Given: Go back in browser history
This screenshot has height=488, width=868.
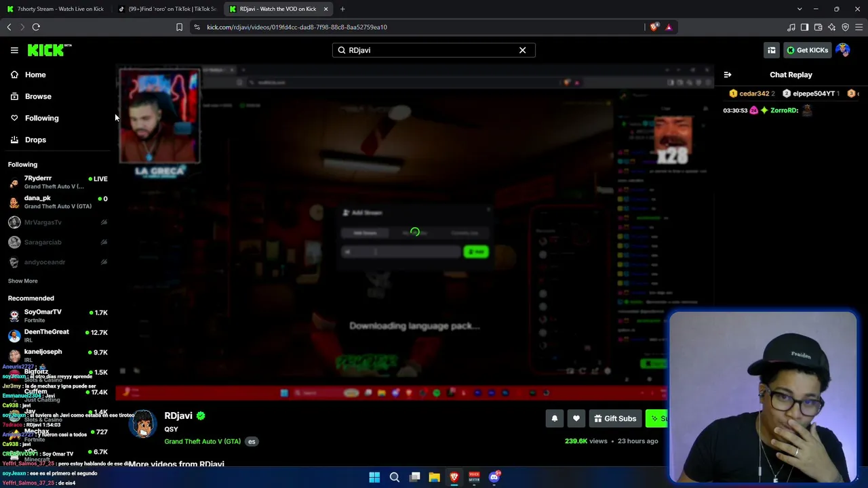Looking at the screenshot, I should pos(9,27).
